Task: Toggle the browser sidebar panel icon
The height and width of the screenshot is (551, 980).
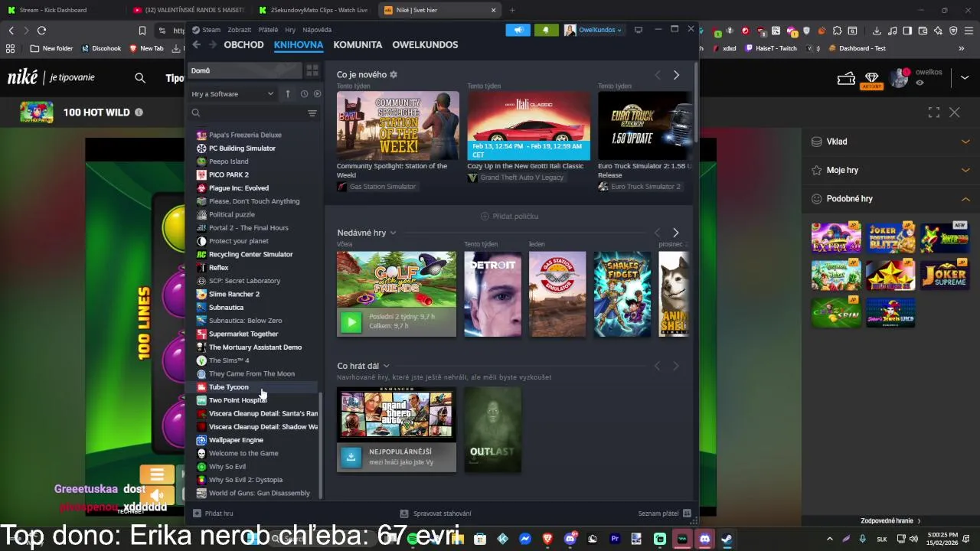Action: (907, 31)
